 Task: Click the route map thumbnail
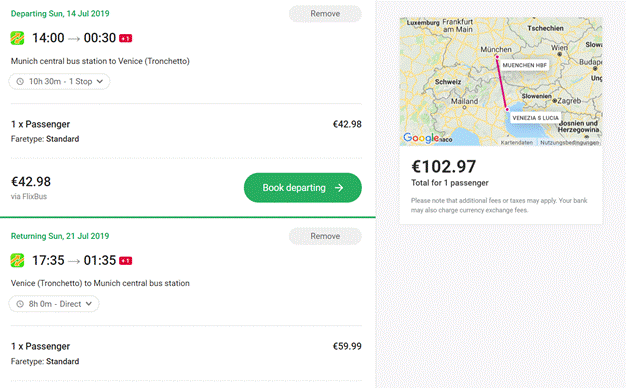pos(501,81)
